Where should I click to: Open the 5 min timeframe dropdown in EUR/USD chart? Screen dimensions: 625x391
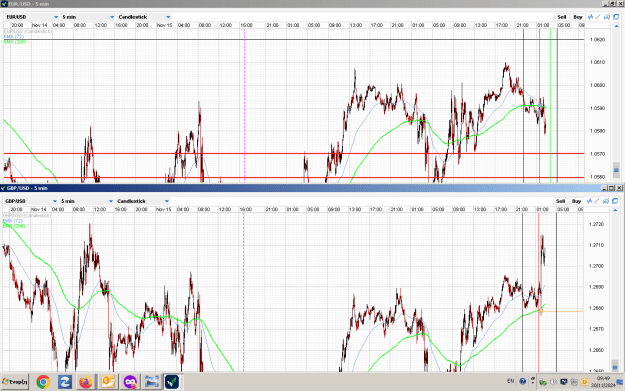pos(88,17)
